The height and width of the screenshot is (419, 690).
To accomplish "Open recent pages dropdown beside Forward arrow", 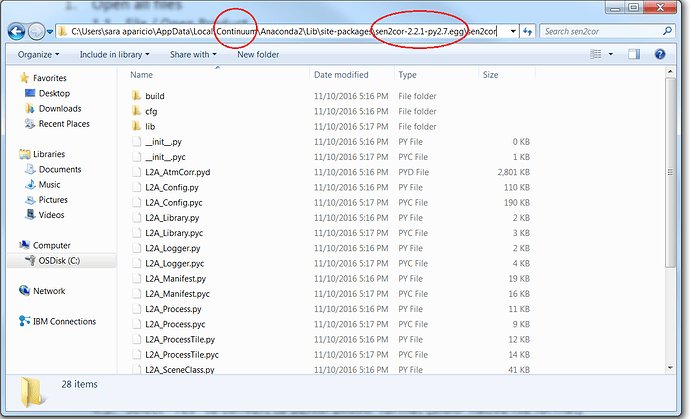I will 49,32.
